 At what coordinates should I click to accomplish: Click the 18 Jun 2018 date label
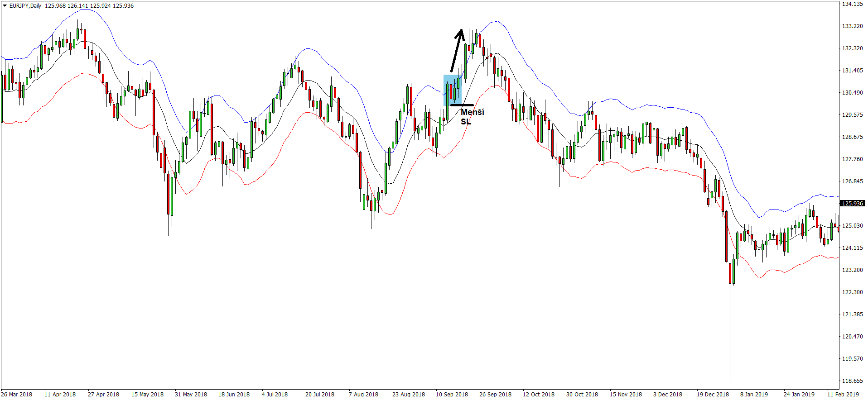pos(234,395)
